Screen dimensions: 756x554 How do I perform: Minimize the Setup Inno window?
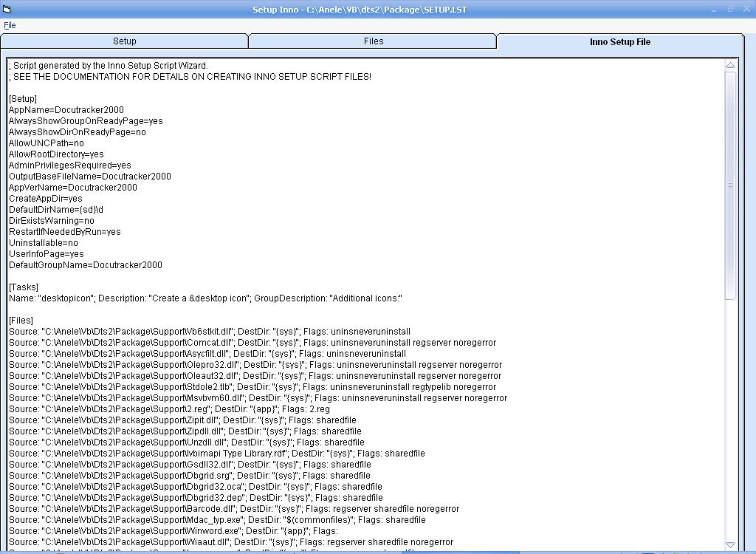pyautogui.click(x=715, y=10)
